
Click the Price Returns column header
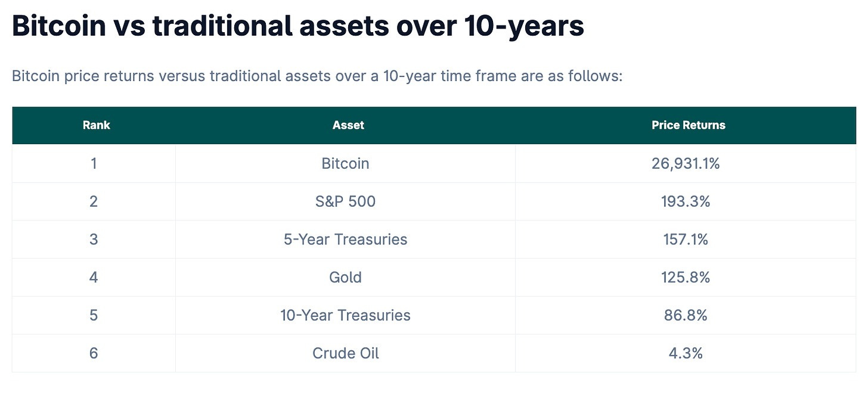click(x=689, y=125)
